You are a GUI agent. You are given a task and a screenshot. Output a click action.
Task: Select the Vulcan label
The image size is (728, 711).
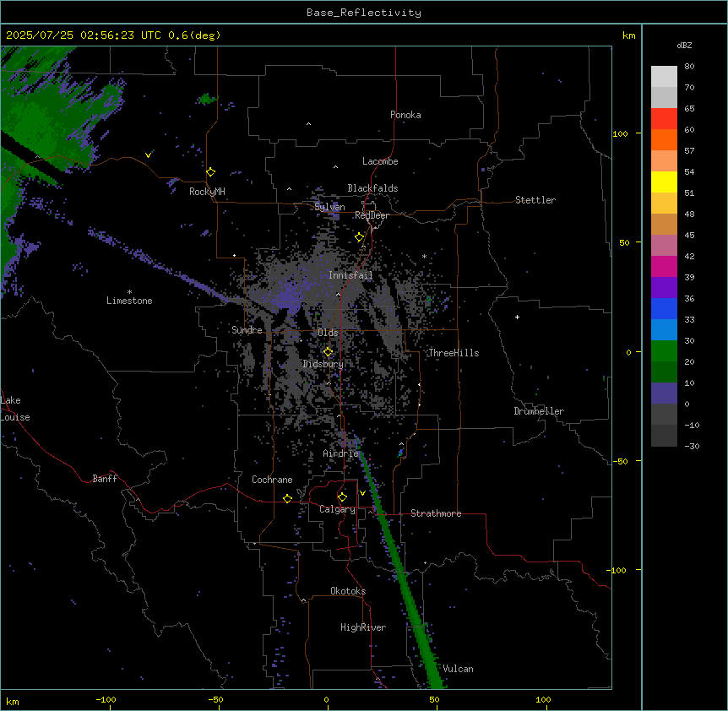click(458, 669)
